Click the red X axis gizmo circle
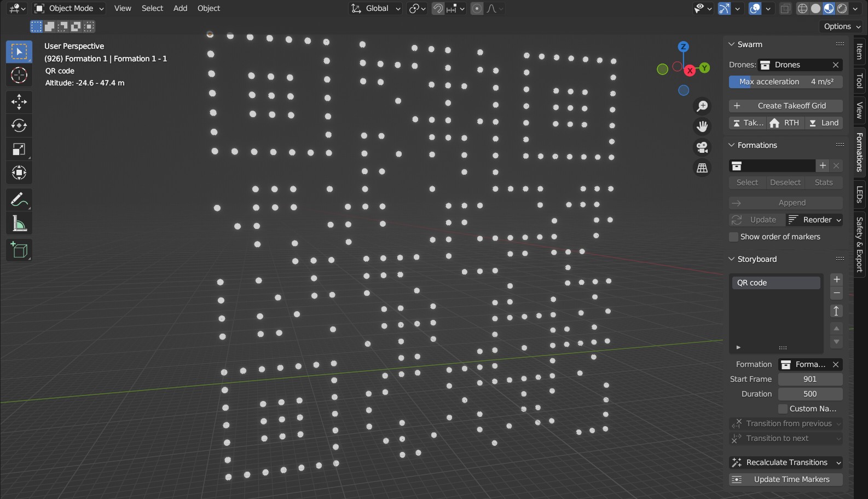The width and height of the screenshot is (868, 499). pos(690,70)
